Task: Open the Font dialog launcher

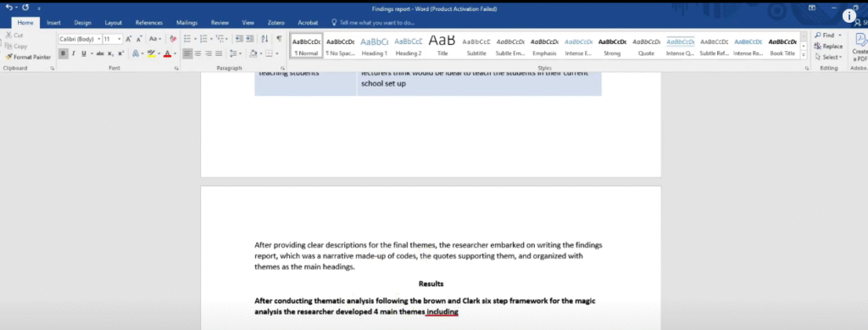Action: point(176,68)
